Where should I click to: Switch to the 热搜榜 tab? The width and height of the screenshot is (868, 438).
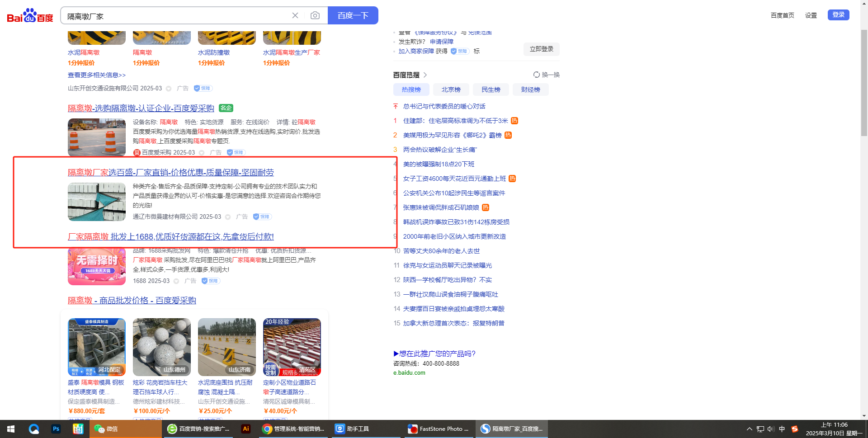(x=411, y=89)
